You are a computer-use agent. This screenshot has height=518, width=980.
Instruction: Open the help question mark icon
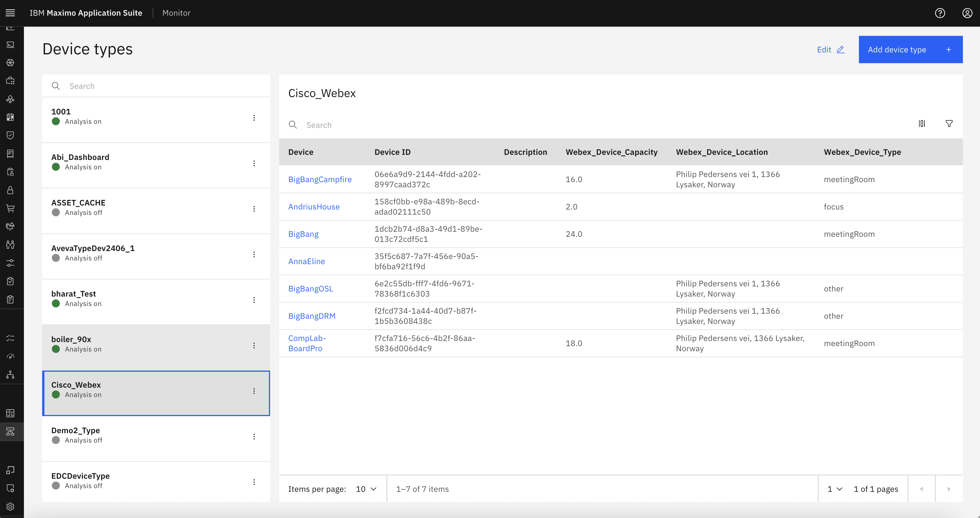[940, 13]
